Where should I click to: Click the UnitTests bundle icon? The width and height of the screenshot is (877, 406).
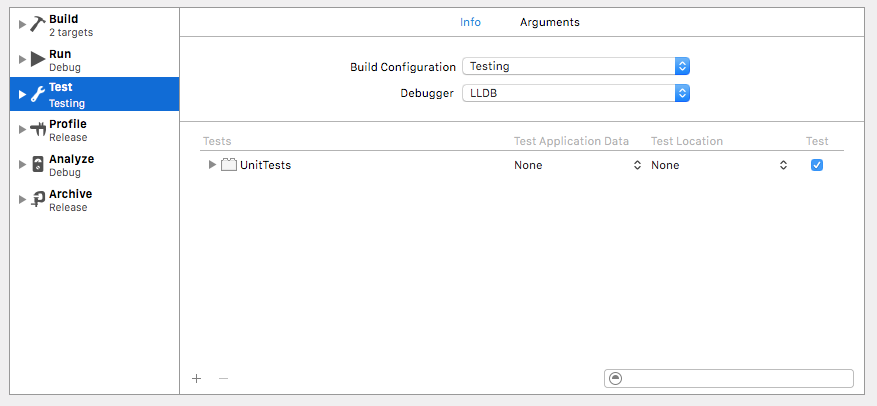(228, 165)
